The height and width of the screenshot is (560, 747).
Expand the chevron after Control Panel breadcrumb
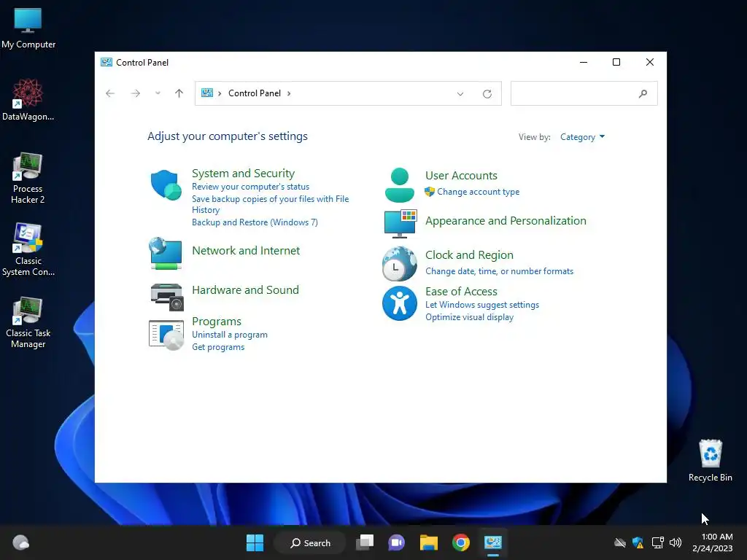coord(289,93)
